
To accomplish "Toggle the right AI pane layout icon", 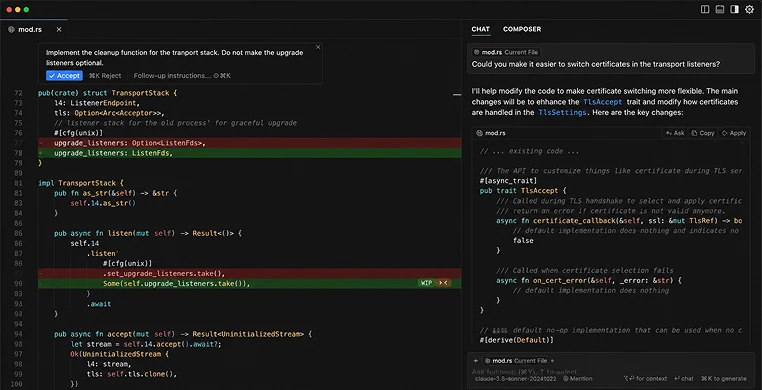I will click(x=734, y=9).
